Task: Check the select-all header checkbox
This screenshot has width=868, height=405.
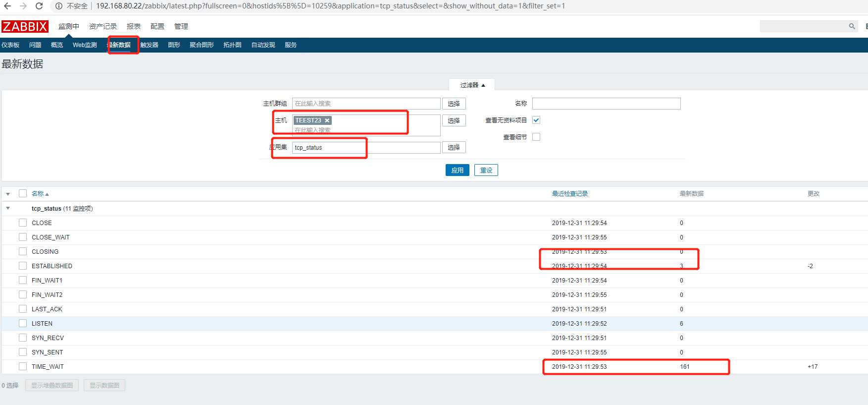Action: coord(23,193)
